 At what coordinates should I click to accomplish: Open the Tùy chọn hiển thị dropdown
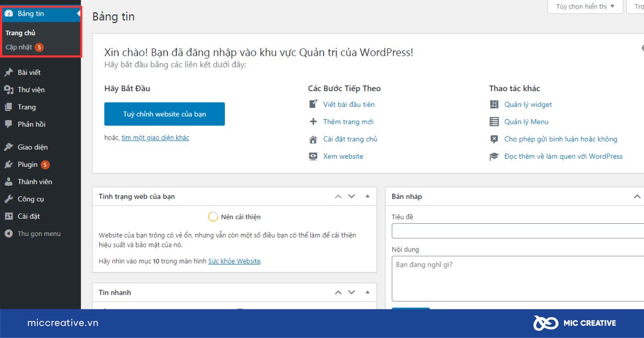coord(585,6)
